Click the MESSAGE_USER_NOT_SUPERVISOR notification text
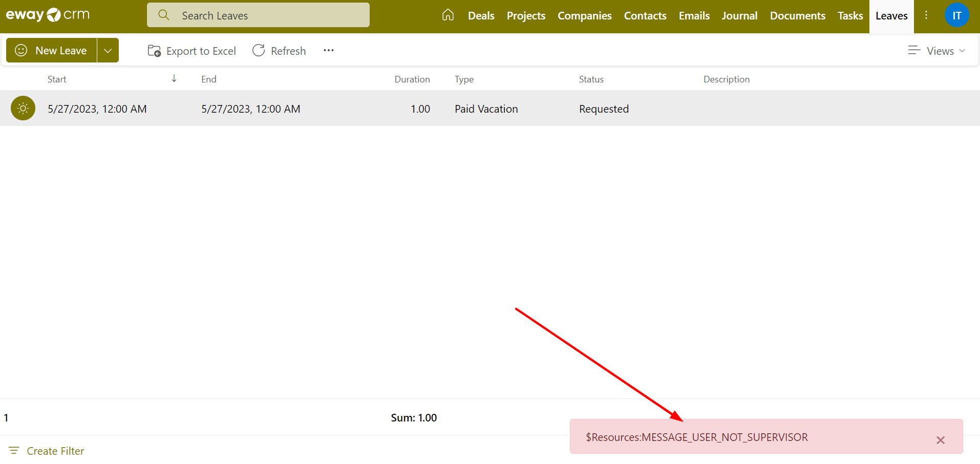This screenshot has height=464, width=980. point(696,437)
